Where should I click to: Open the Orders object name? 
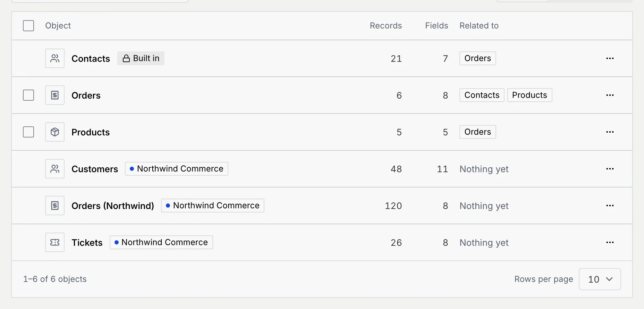(86, 95)
